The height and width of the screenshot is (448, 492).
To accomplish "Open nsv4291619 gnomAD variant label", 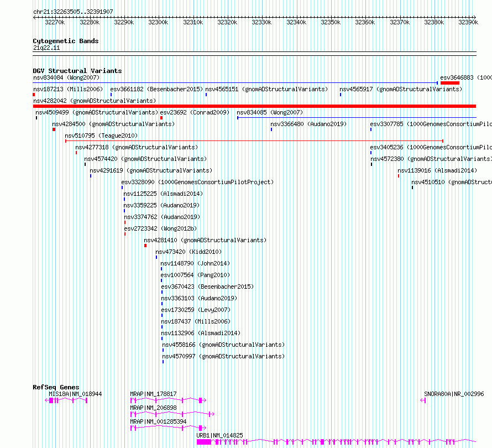I will click(x=151, y=170).
